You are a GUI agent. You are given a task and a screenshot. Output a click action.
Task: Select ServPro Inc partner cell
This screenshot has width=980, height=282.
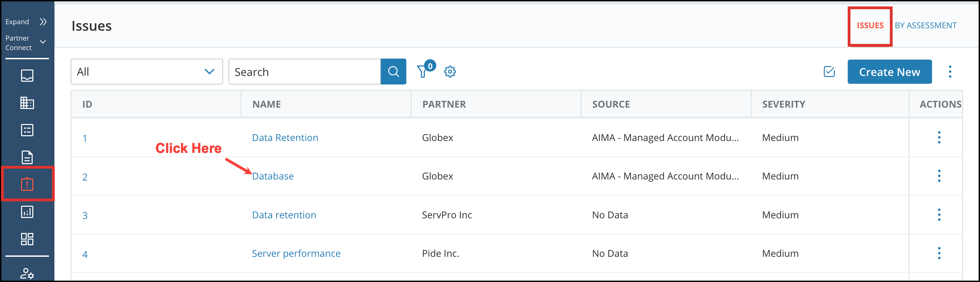click(446, 215)
